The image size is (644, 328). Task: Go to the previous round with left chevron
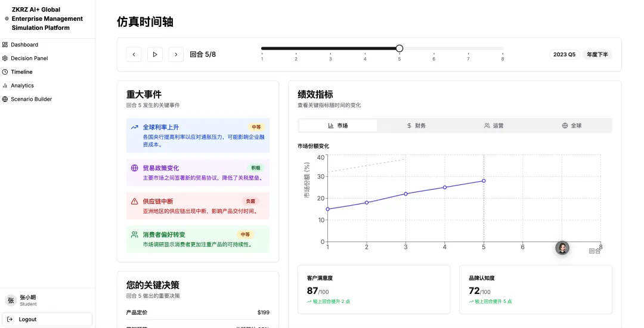pyautogui.click(x=134, y=54)
